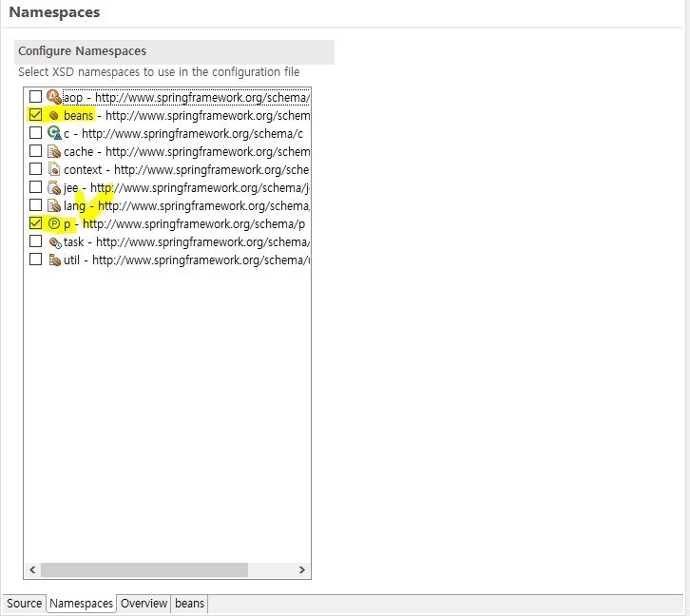Viewport: 690px width, 616px height.
Task: Click the context namespace icon
Action: point(54,169)
